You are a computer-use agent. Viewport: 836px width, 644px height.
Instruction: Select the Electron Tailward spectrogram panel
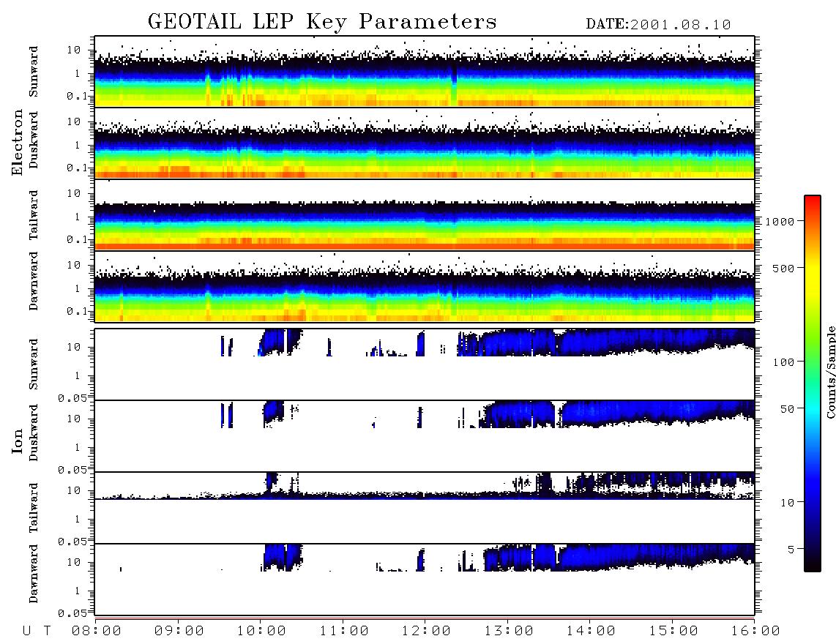pos(425,215)
